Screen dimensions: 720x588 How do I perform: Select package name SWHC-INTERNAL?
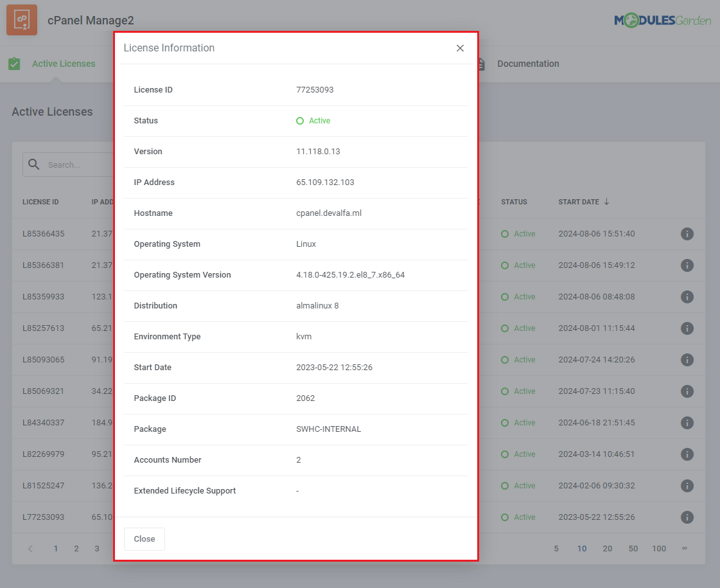328,429
